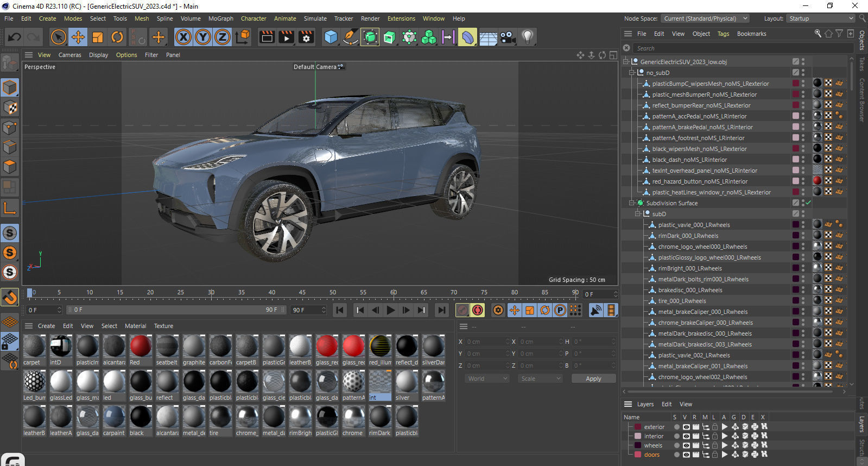Image resolution: width=868 pixels, height=466 pixels.
Task: Open the MoGraph menu
Action: point(221,18)
